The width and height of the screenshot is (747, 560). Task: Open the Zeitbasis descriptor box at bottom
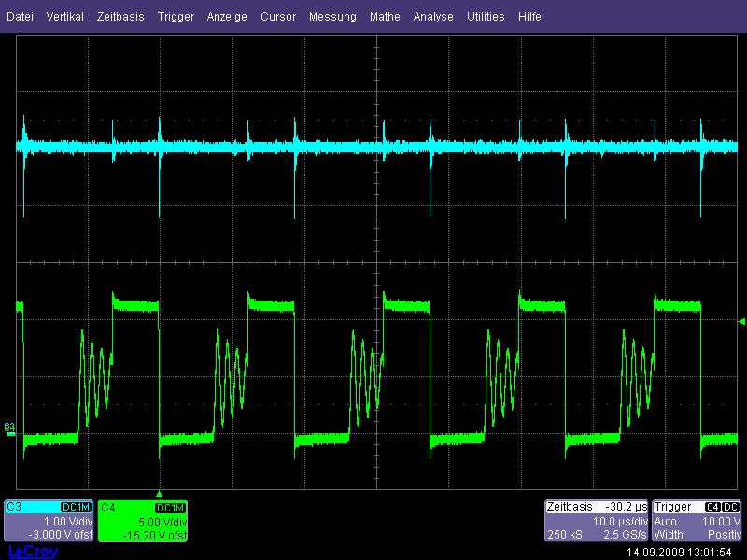(597, 520)
